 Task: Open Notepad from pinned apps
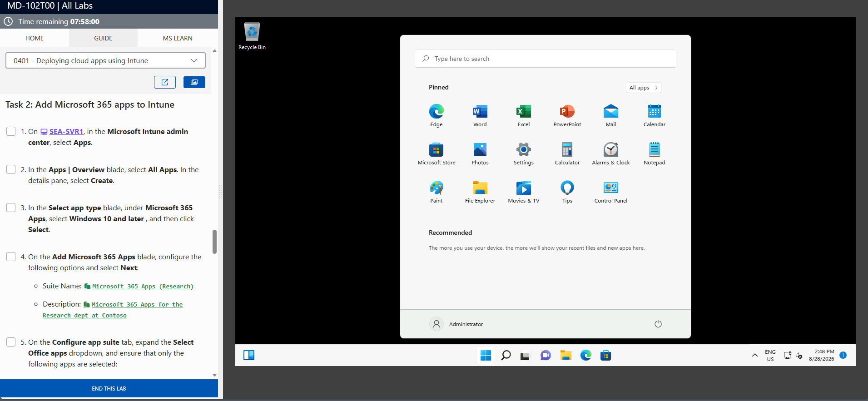[654, 153]
